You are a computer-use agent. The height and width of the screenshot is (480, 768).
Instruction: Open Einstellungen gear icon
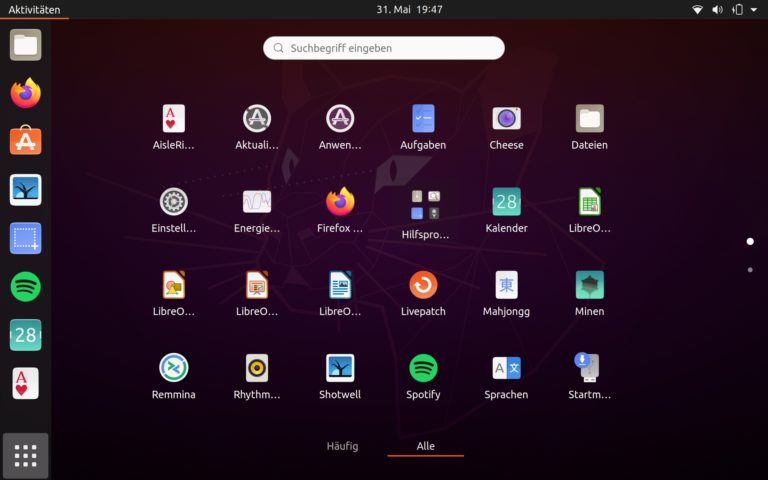(x=173, y=201)
